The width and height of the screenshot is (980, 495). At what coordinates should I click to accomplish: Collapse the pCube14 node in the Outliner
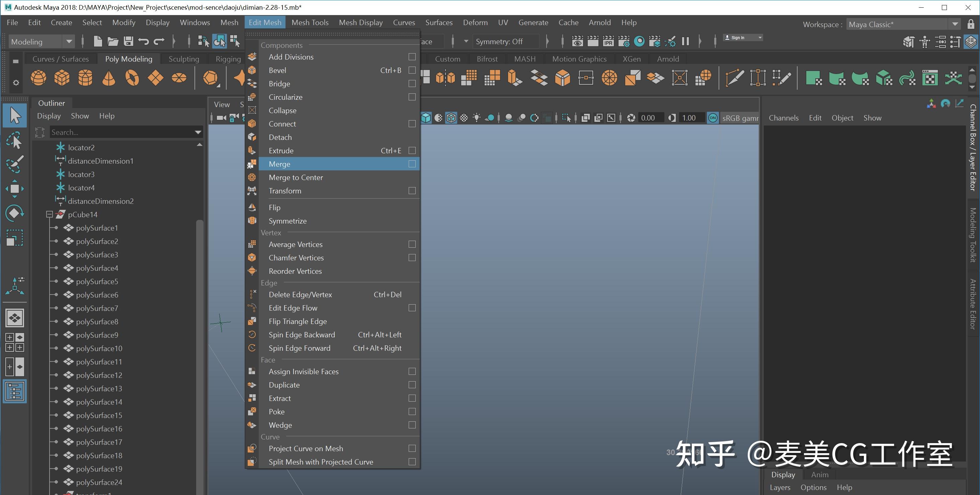(50, 214)
